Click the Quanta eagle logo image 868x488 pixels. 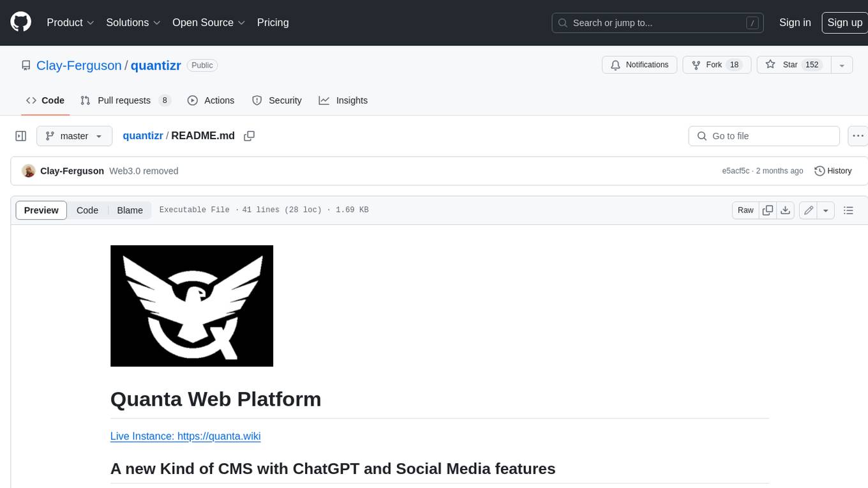[191, 306]
